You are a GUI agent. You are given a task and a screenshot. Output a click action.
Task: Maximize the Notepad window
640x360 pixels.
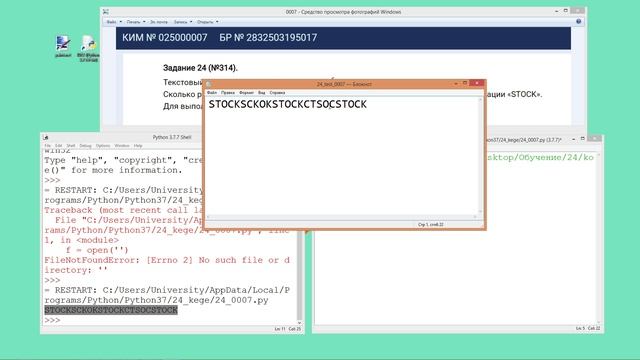[x=464, y=83]
